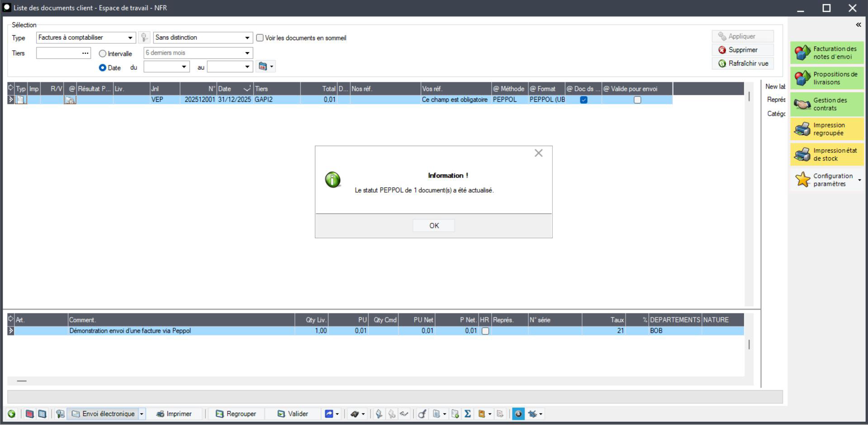Screen dimensions: 868x425
Task: Click the blue share arrow toolbar icon
Action: click(329, 414)
